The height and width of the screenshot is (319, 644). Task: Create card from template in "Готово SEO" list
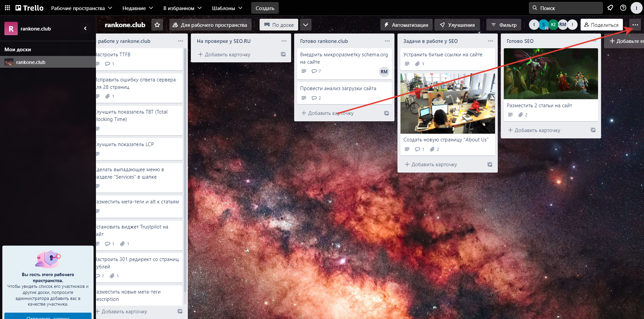pos(593,130)
